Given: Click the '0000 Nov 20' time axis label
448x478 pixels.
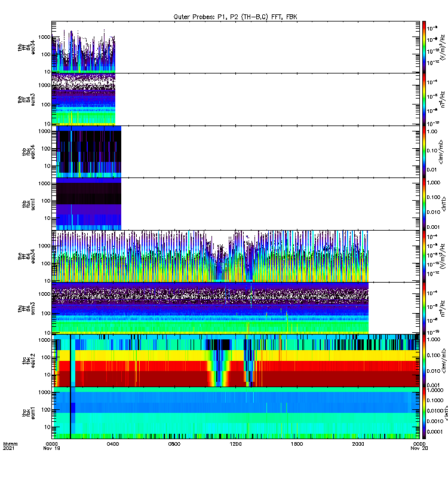Looking at the screenshot, I should tap(419, 446).
